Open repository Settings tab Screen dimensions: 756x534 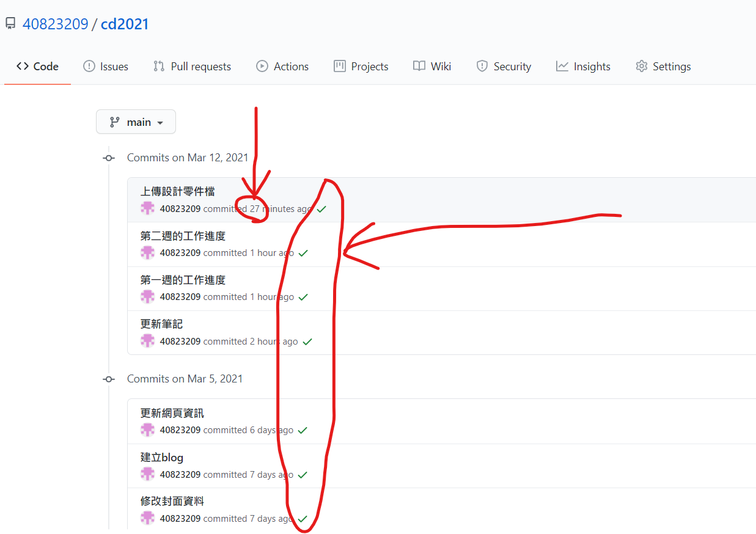663,67
